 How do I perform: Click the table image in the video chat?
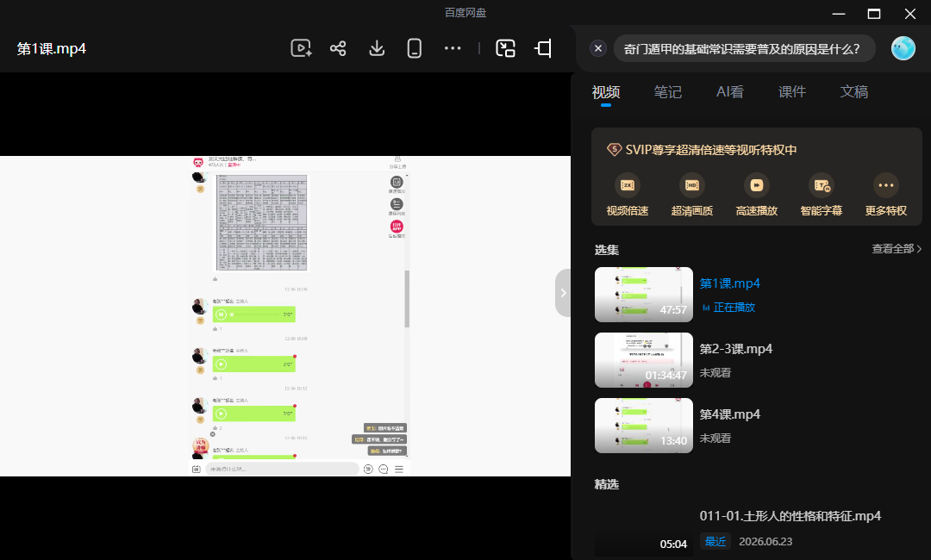click(262, 223)
